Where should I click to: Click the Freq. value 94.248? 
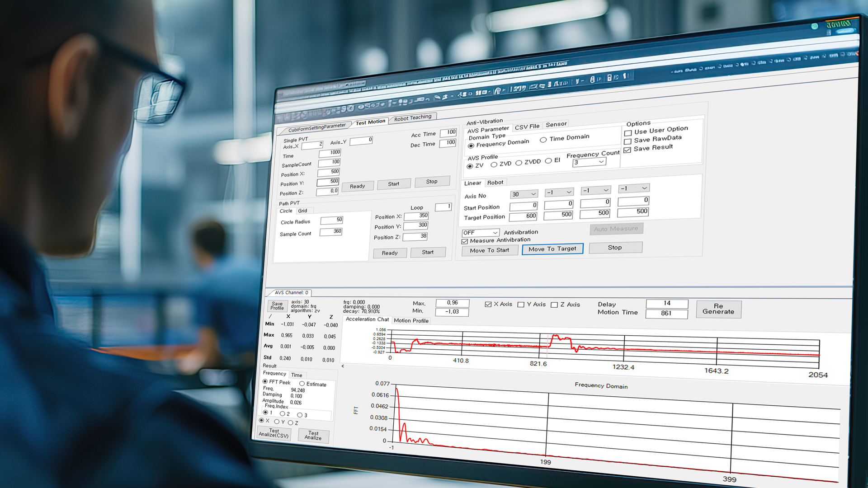click(x=298, y=390)
